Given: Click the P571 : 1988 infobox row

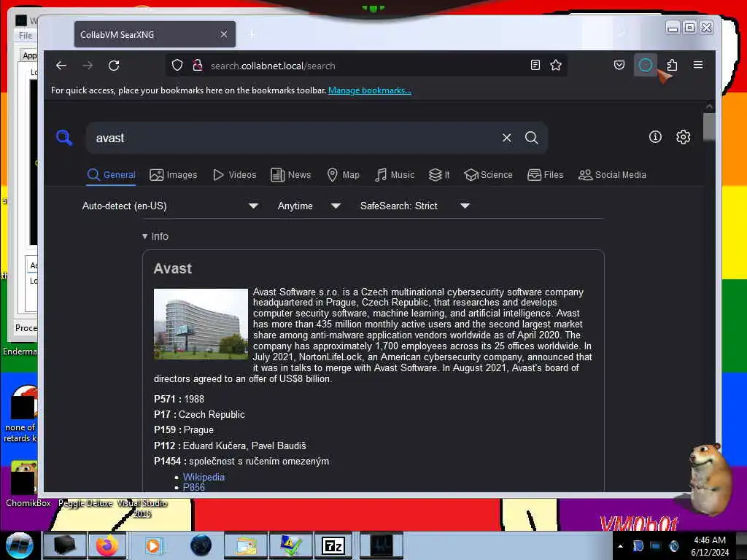Looking at the screenshot, I should [x=179, y=399].
